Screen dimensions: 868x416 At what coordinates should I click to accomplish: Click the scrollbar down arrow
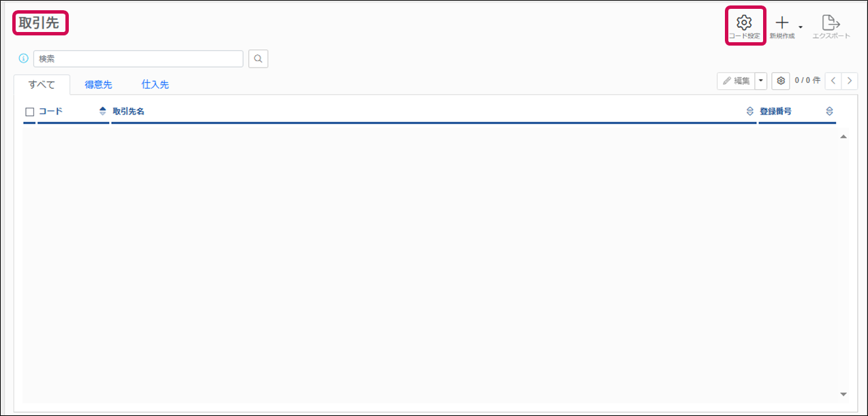click(x=843, y=394)
